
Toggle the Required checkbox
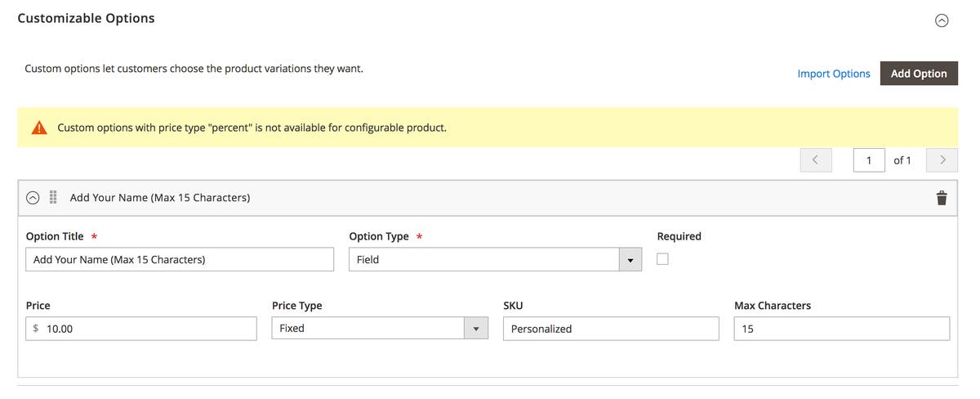[662, 258]
